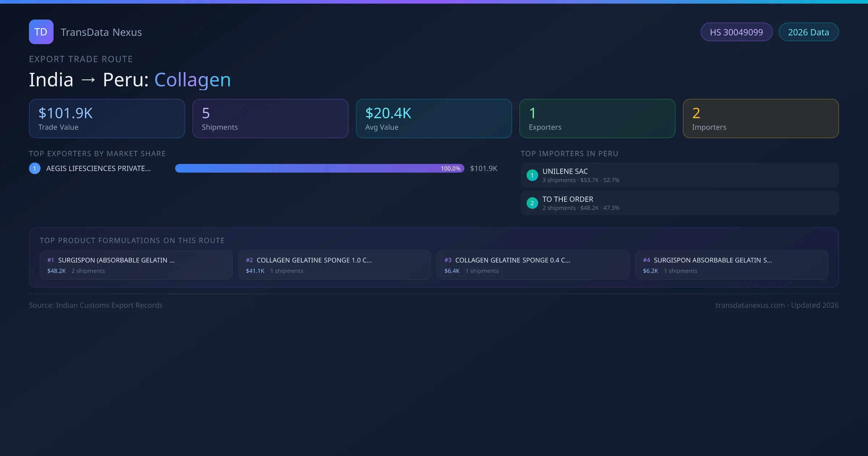Select the 5 Shipments stat card
Screen dimensions: 868x456
pyautogui.click(x=270, y=119)
